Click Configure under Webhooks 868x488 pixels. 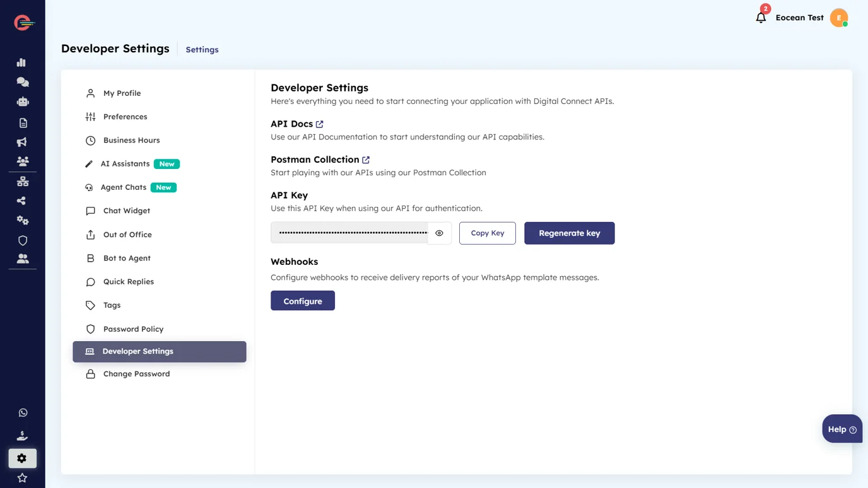(x=302, y=301)
